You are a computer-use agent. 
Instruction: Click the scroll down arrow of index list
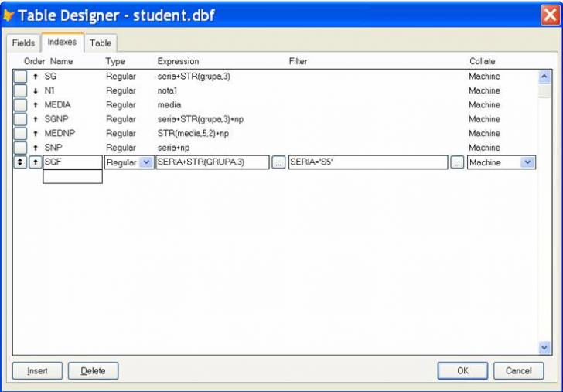click(544, 349)
